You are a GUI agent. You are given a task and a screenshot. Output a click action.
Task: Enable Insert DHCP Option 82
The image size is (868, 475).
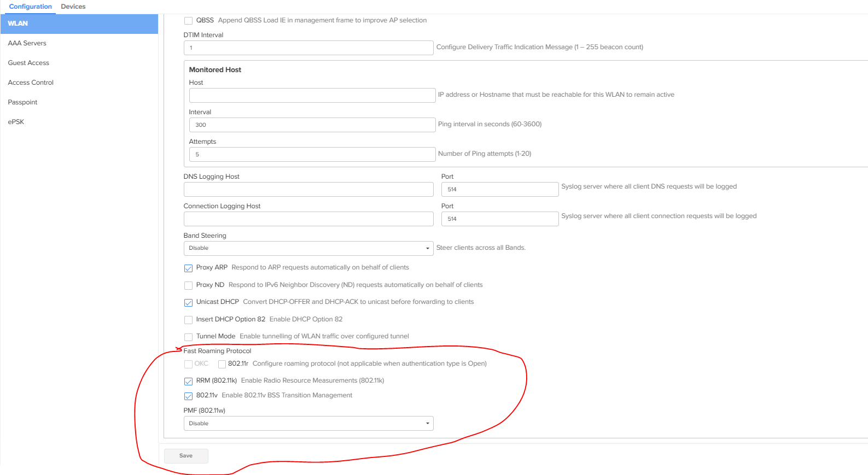pos(188,320)
